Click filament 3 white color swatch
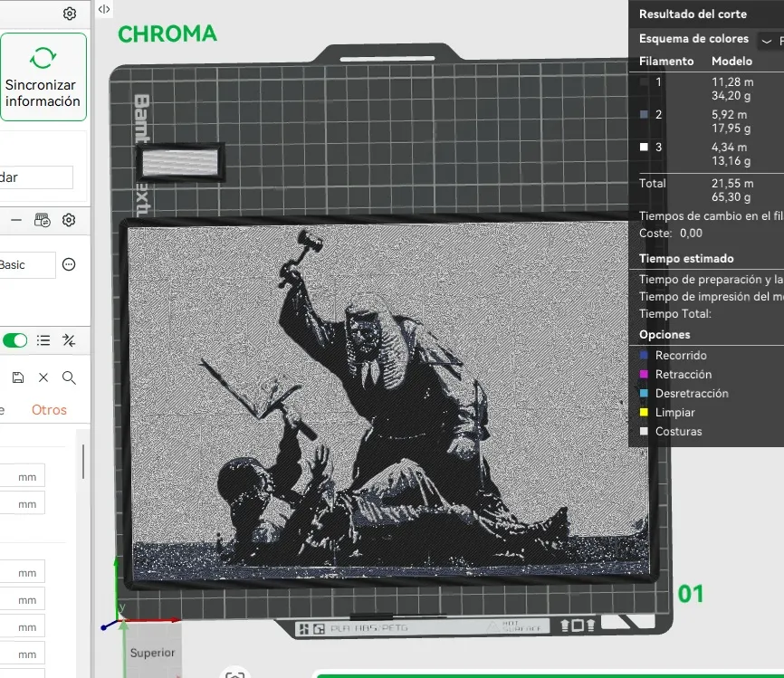 (x=644, y=147)
